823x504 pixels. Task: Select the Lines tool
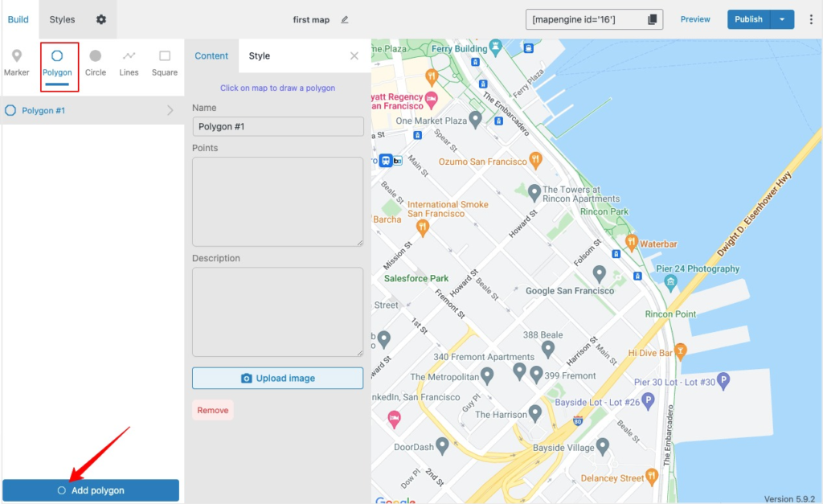click(x=129, y=63)
